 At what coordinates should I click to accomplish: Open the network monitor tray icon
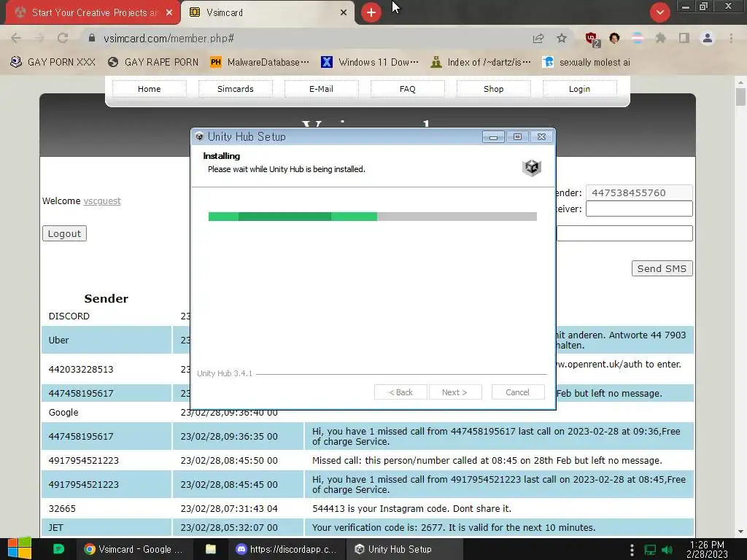tap(650, 550)
